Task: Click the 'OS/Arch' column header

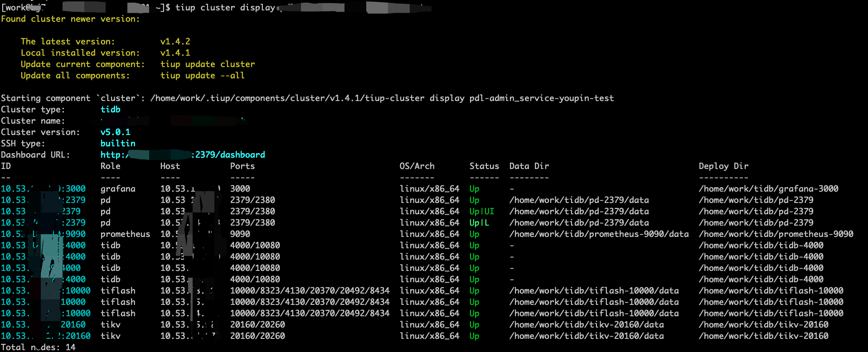Action: click(x=417, y=166)
